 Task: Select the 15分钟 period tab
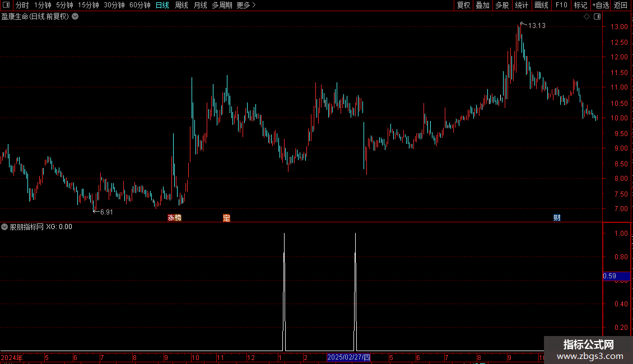(89, 5)
